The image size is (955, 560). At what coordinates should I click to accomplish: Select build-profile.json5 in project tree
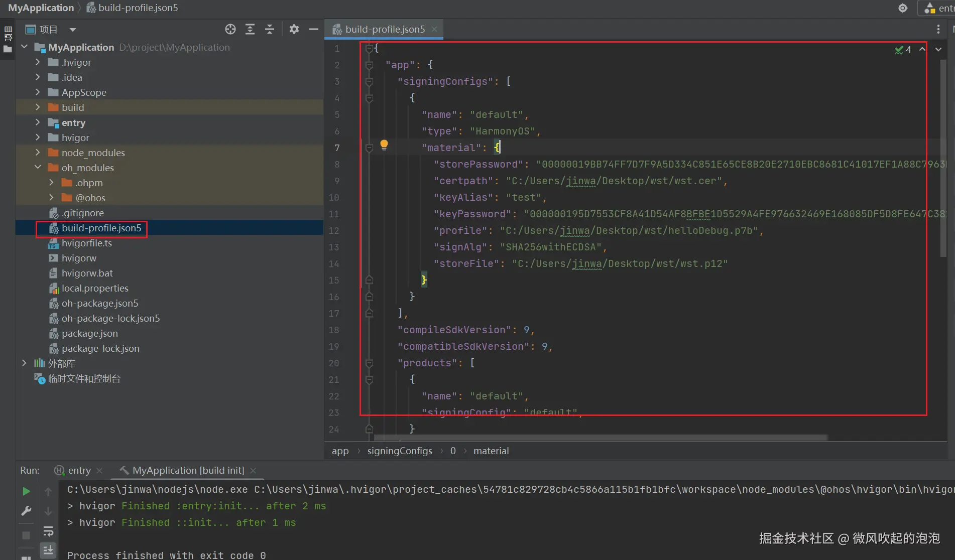click(101, 228)
